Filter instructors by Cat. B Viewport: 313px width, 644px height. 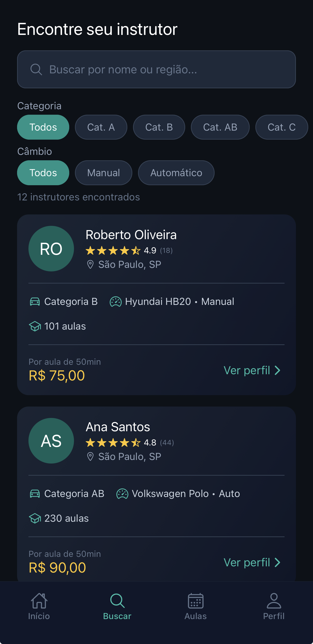159,127
